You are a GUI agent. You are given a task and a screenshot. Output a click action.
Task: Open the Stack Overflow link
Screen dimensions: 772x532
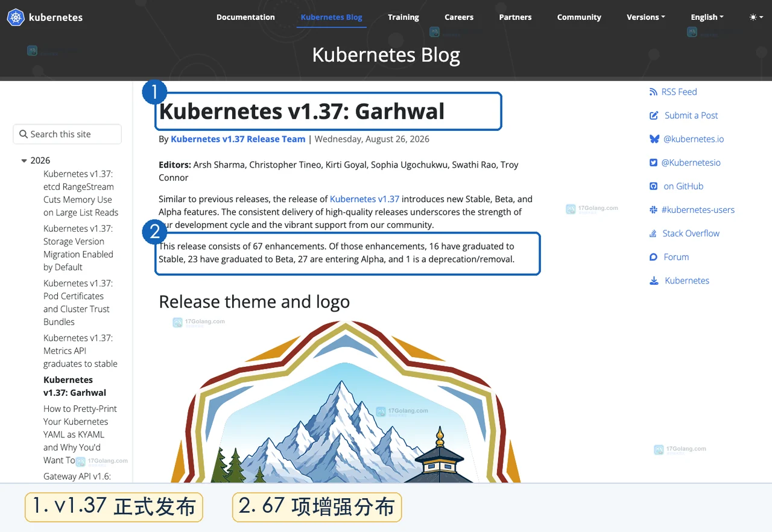tap(691, 233)
